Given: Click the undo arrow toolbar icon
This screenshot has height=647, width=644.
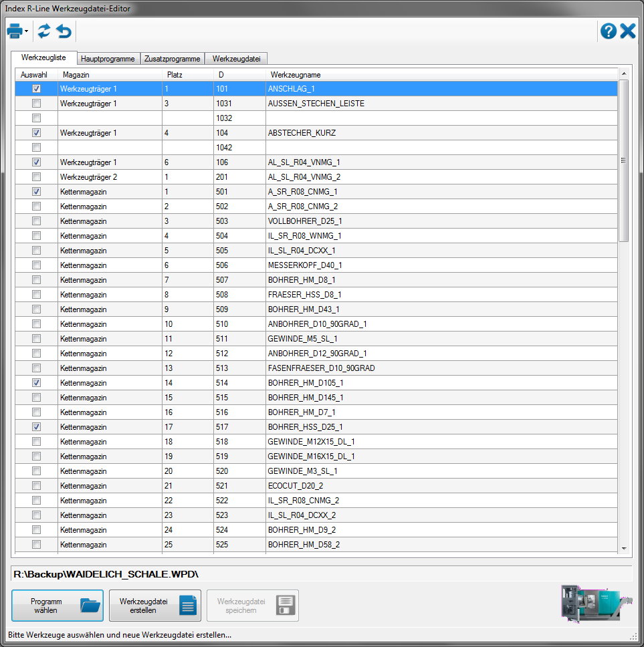Looking at the screenshot, I should [64, 31].
